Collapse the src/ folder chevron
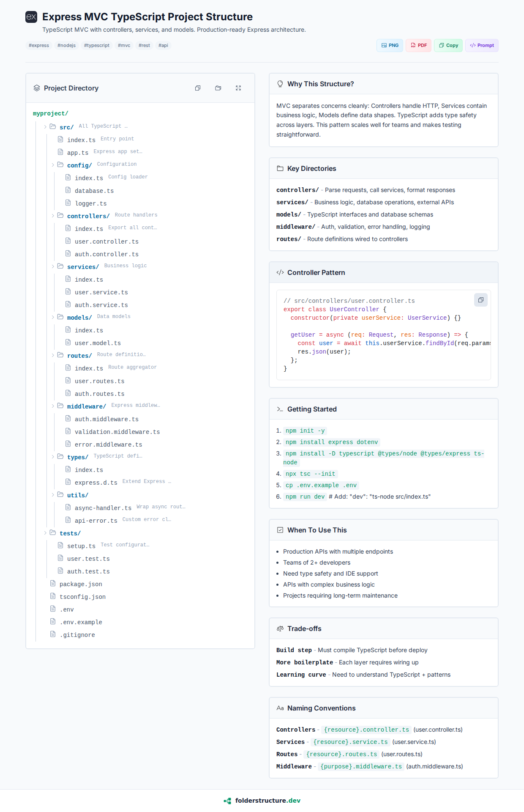Viewport: 524px width, 812px height. pos(45,127)
